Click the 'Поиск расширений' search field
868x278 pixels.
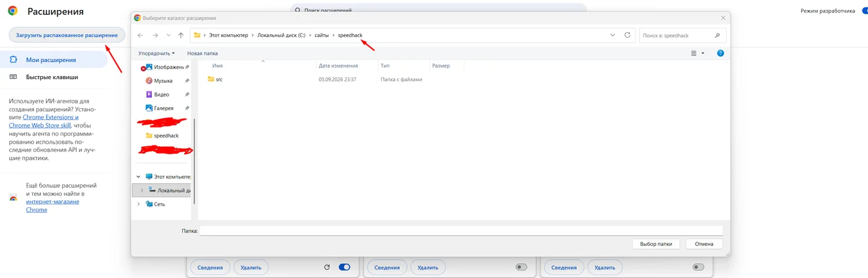(438, 10)
